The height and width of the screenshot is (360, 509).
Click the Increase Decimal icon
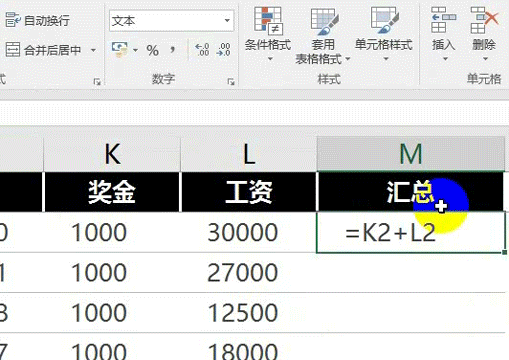click(202, 50)
